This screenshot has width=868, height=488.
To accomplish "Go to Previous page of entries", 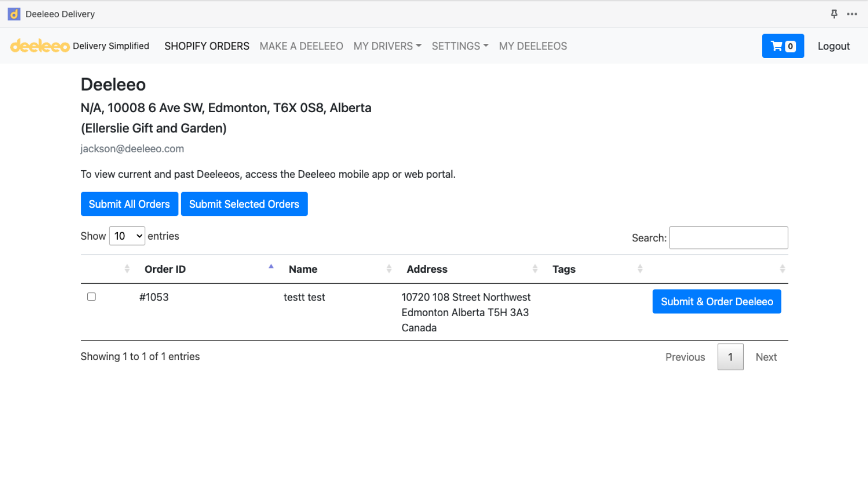I will [685, 357].
